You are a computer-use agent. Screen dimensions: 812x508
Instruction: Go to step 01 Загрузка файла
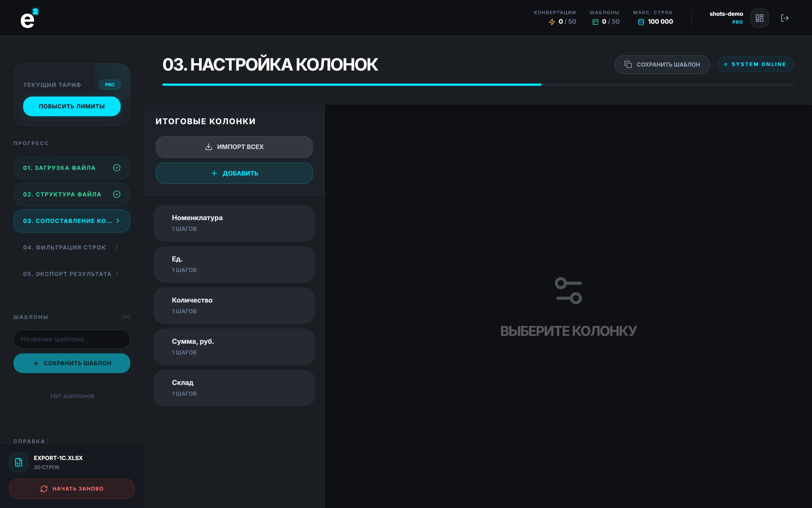[x=72, y=168]
